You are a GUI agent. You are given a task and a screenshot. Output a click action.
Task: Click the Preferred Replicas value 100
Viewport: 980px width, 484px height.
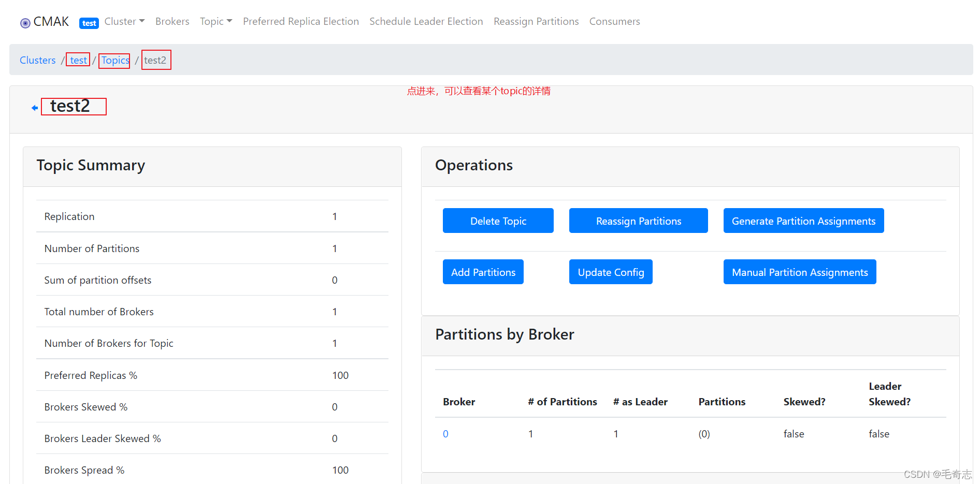click(x=340, y=375)
